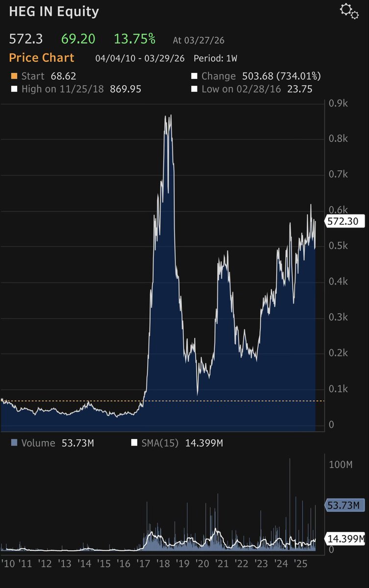
Task: Click the 'Low on 02/28/16' legend swatch
Action: [x=194, y=89]
